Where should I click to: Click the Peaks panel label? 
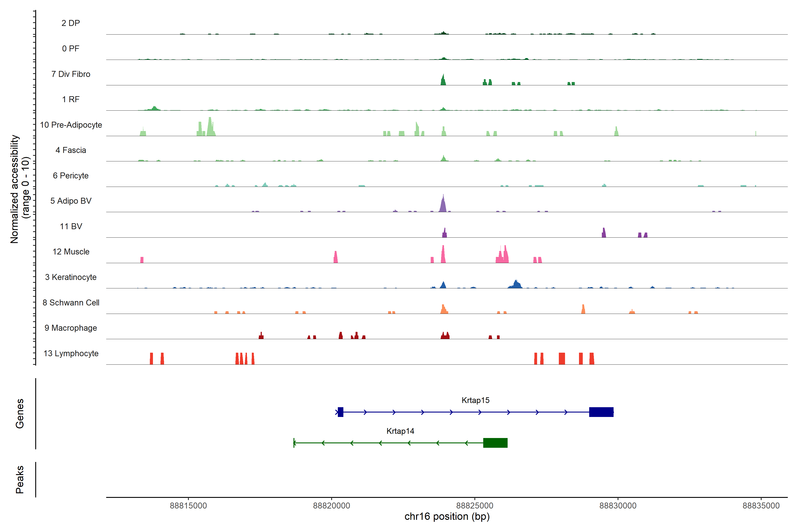coord(20,479)
